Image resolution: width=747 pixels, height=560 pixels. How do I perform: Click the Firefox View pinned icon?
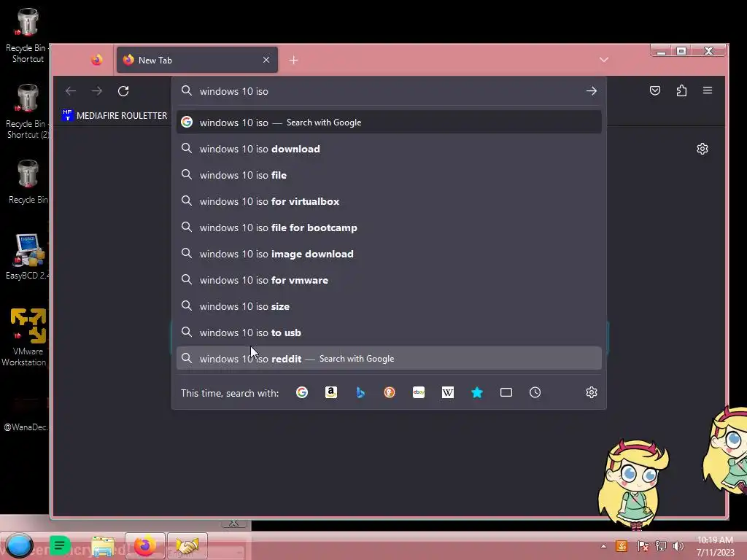97,60
